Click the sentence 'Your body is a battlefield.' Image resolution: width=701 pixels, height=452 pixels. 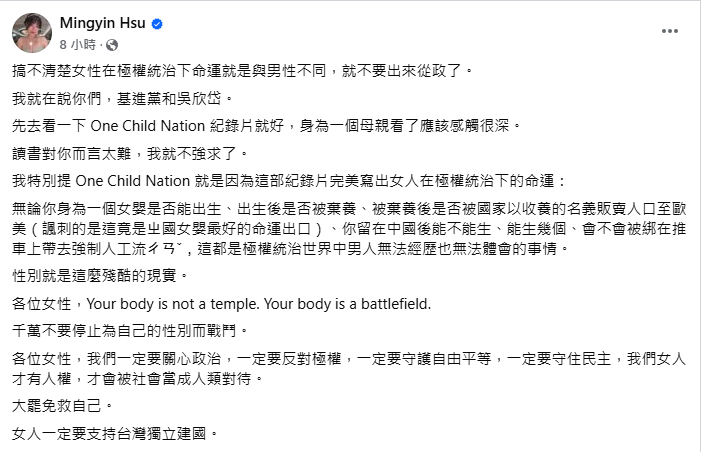click(x=347, y=304)
